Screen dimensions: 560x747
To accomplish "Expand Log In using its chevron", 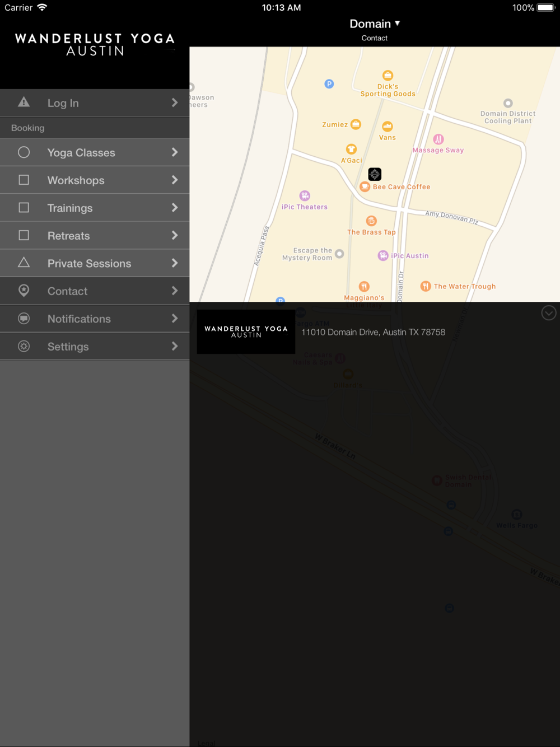I will coord(175,102).
